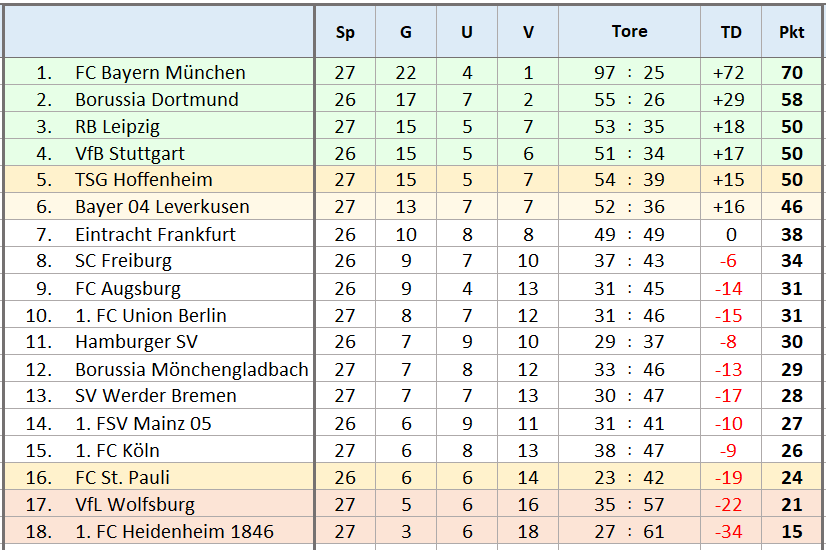Click the Hamburger SV team cell
Screen dimensions: 826x550
[136, 342]
